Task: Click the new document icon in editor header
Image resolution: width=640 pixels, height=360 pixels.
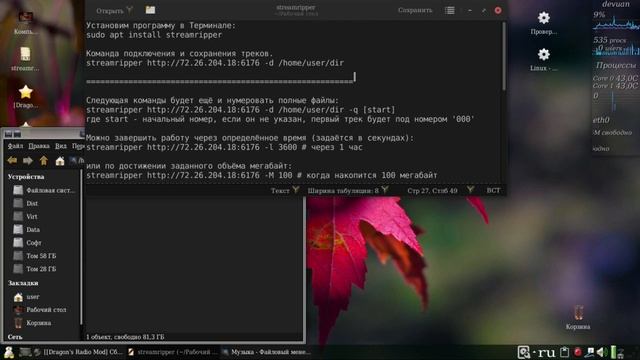Action: click(x=150, y=10)
